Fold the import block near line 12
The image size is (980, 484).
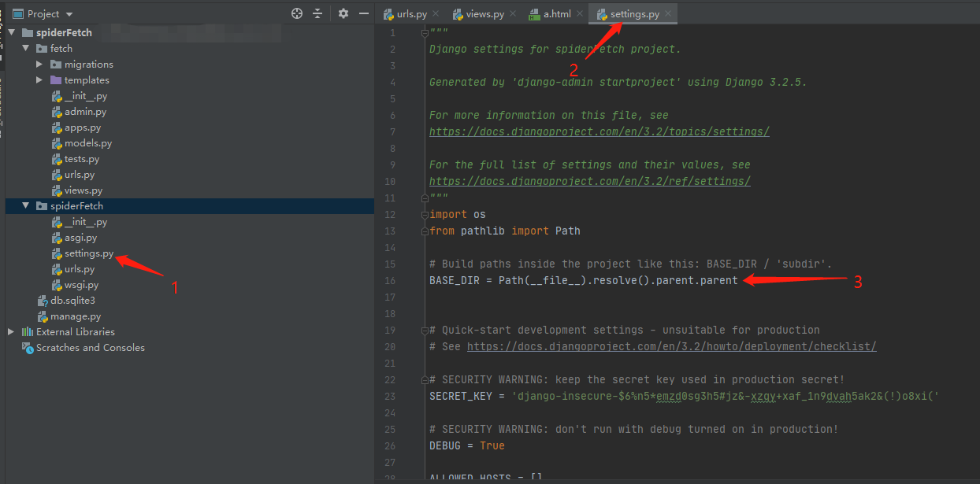click(423, 213)
